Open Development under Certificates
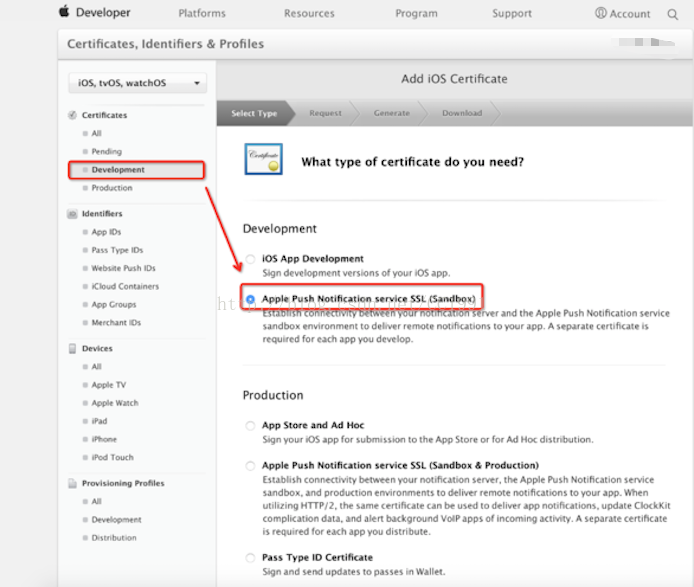 pos(136,170)
